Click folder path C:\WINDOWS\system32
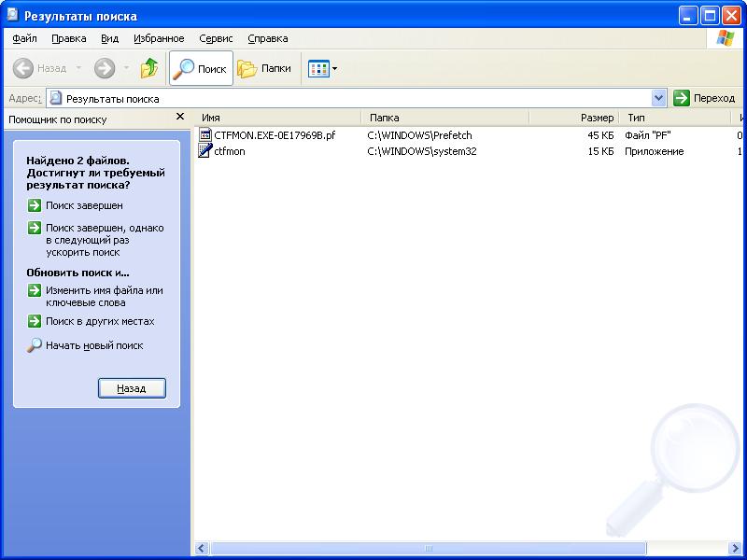 [x=422, y=151]
